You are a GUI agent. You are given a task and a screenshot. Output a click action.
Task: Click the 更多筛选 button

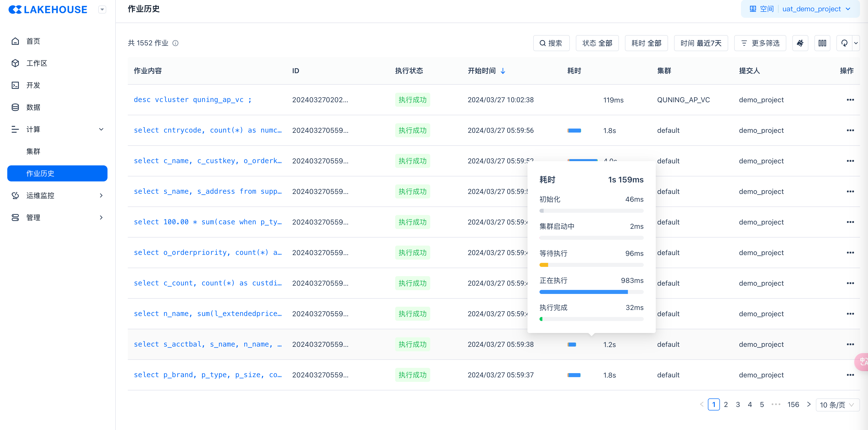point(760,43)
